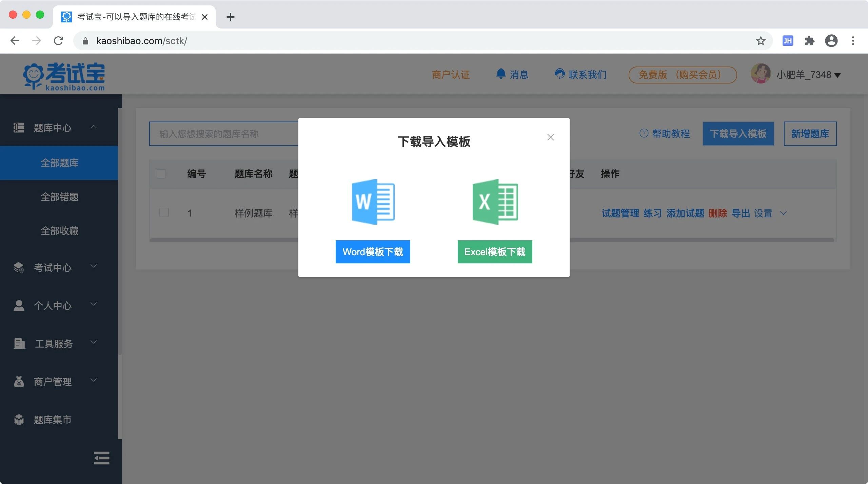This screenshot has width=868, height=484.
Task: Open browser extensions puzzle icon
Action: tap(809, 41)
